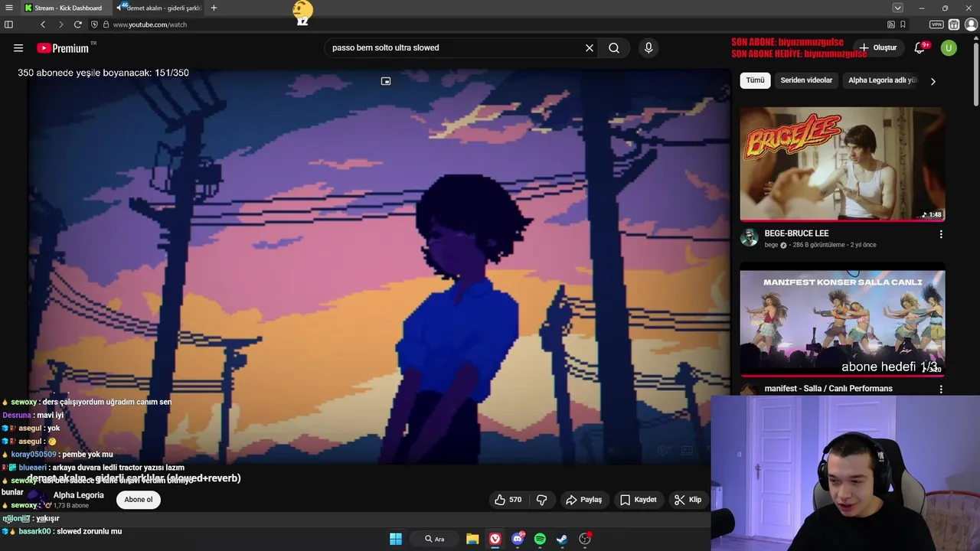Open the Oluştur create button
Screen dimensions: 980x551
(x=877, y=47)
